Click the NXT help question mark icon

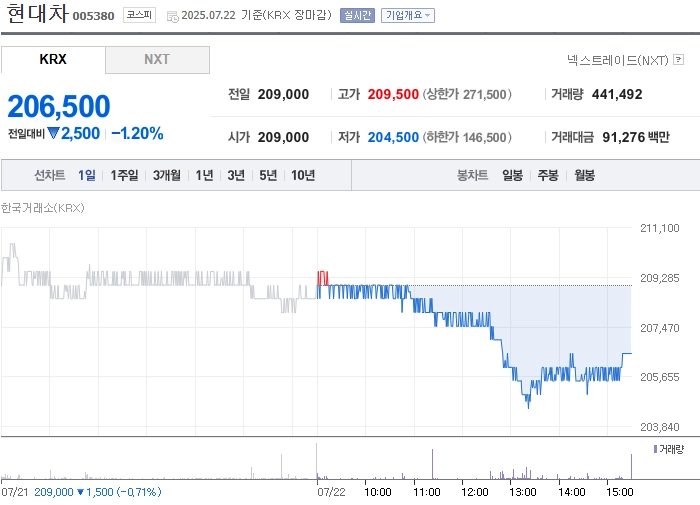point(679,59)
